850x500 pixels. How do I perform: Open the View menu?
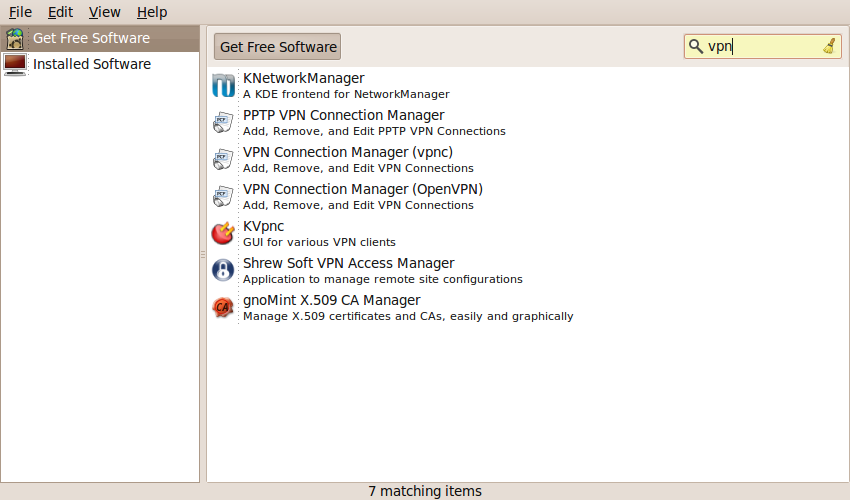coord(105,12)
